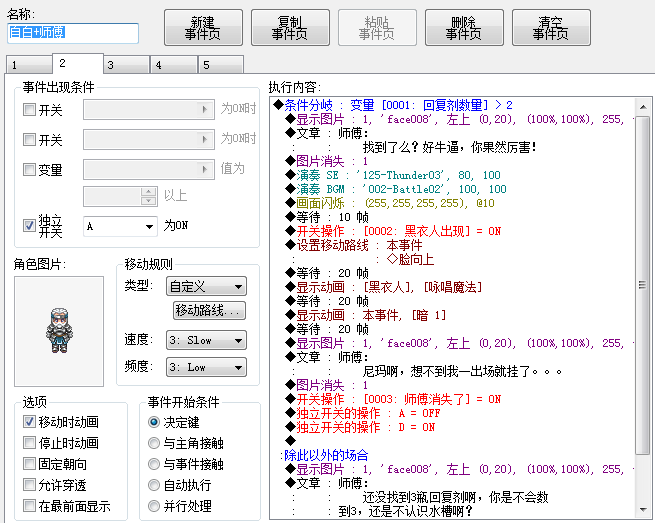
Task: Click the command list scroll down arrow
Action: click(x=643, y=510)
